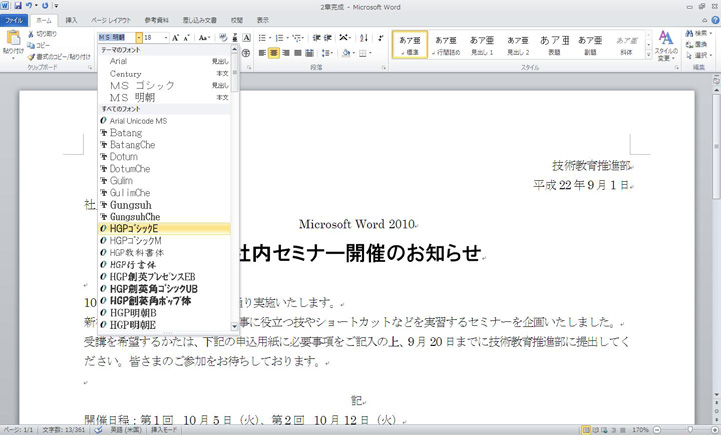Click the font name input box
The image size is (721, 435).
click(117, 38)
